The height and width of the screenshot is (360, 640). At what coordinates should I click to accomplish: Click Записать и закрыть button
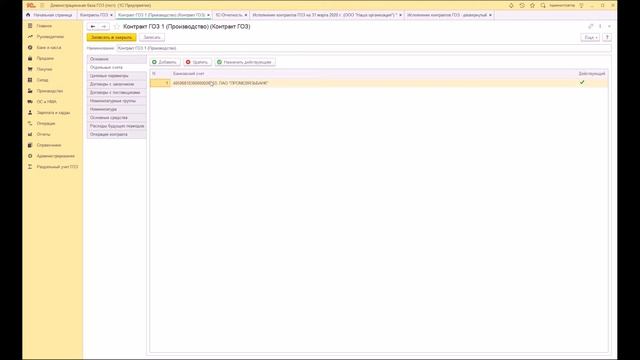pyautogui.click(x=111, y=38)
